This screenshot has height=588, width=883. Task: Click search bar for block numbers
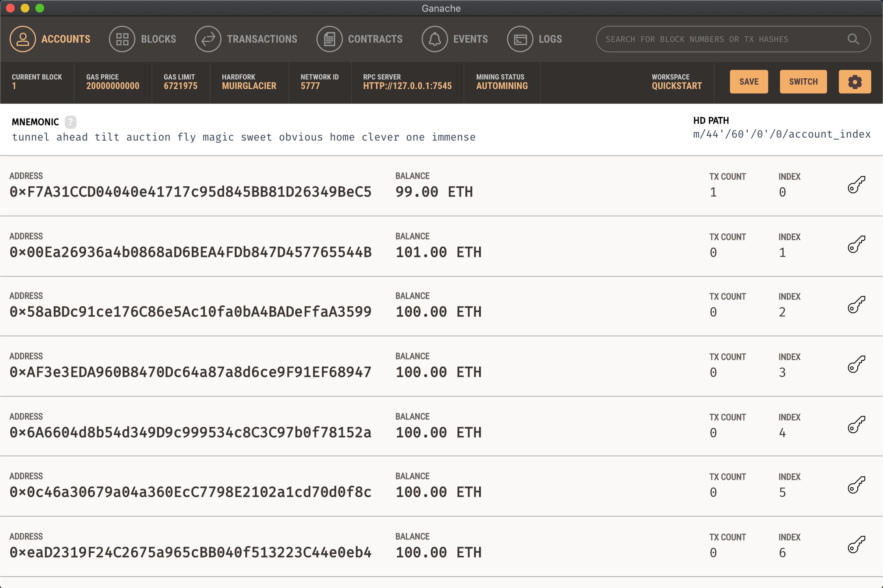pos(731,39)
